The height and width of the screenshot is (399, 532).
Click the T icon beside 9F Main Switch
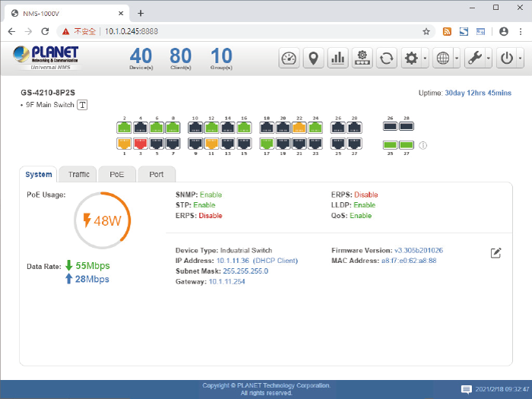(83, 105)
